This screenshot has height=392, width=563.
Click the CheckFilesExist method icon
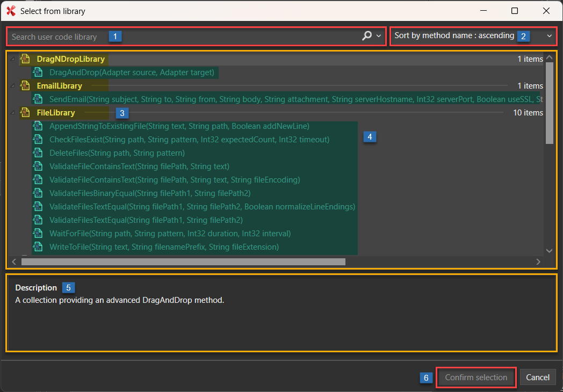38,139
